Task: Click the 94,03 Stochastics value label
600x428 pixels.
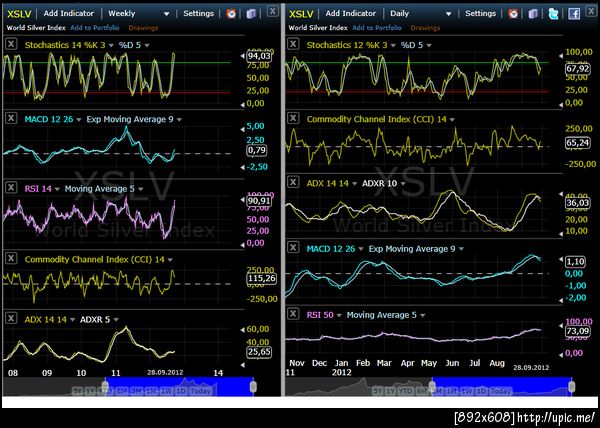Action: [x=259, y=56]
